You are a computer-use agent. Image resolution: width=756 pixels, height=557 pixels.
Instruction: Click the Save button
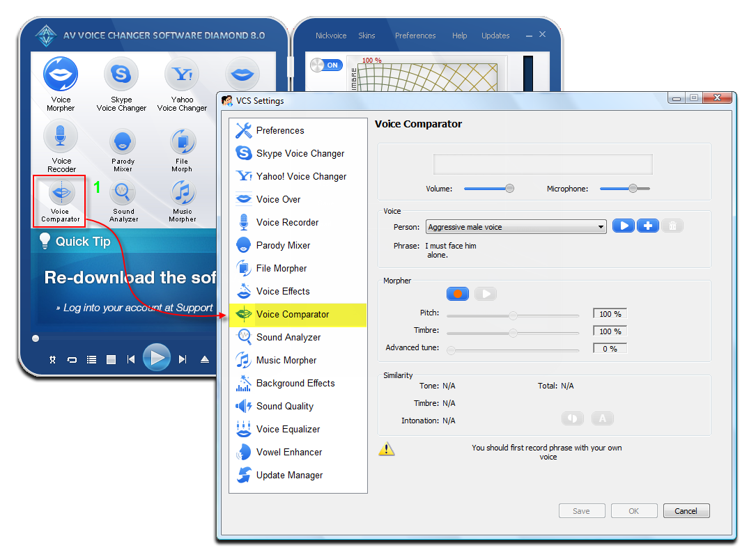pos(582,511)
